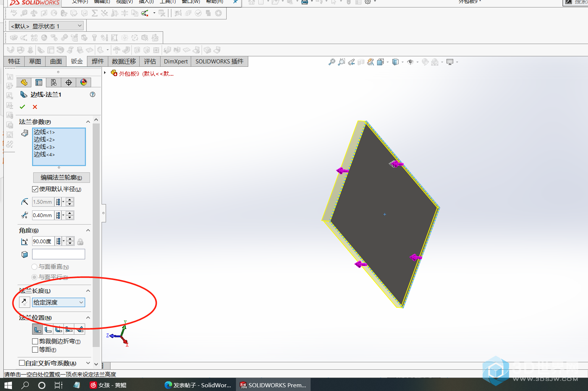The image size is (588, 391).
Task: Click the taskbar search icon
Action: [25, 385]
